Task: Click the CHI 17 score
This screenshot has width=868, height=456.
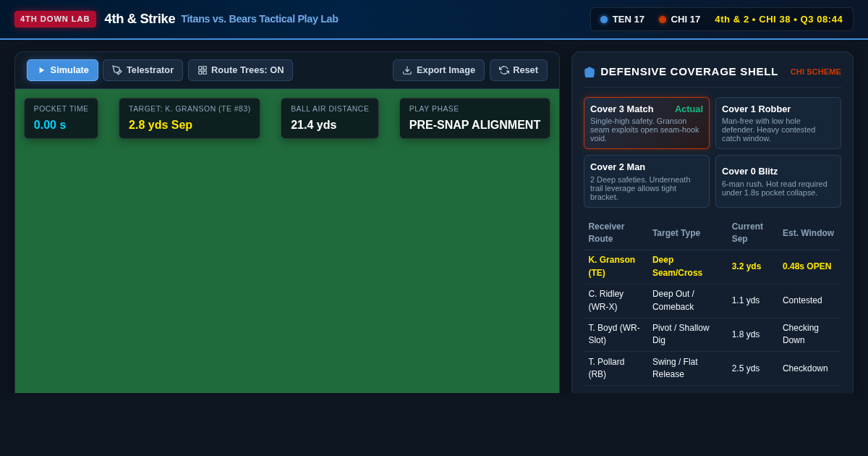Action: click(686, 20)
